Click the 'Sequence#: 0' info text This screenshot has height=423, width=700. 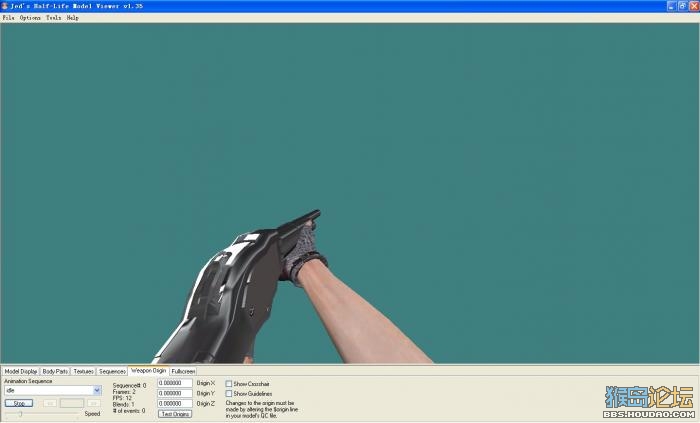pos(129,386)
